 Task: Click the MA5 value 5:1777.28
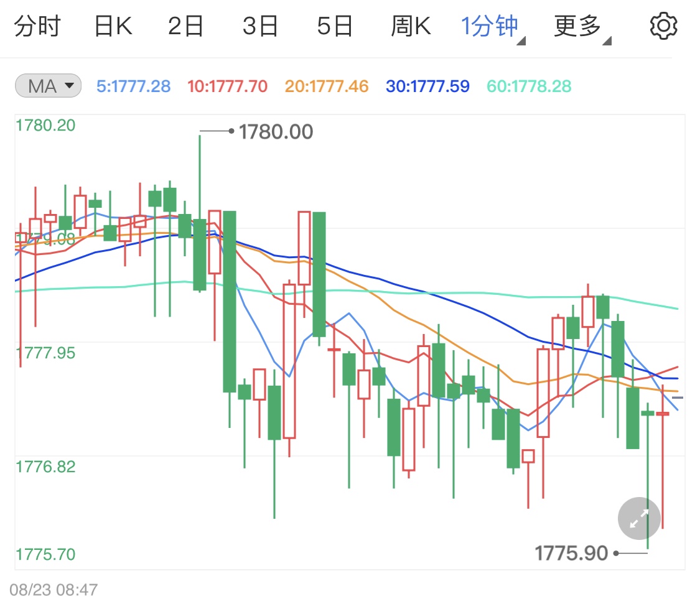[134, 86]
